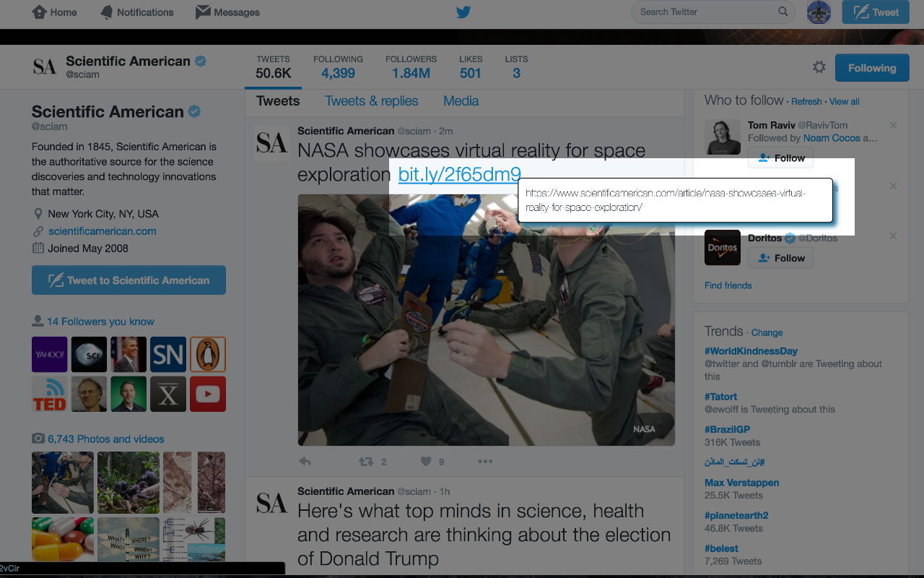Image resolution: width=924 pixels, height=578 pixels.
Task: Open 14 Followers you know
Action: (100, 322)
